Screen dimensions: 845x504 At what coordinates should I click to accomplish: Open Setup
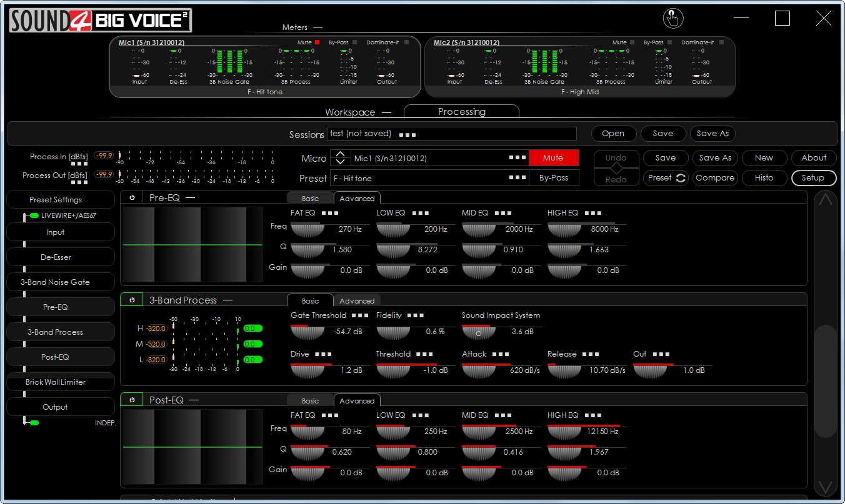814,178
